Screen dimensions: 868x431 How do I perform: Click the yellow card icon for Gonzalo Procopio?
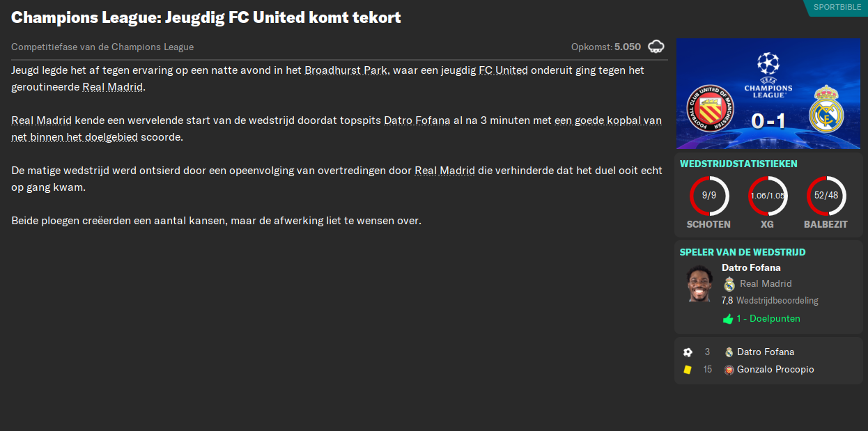tap(688, 369)
